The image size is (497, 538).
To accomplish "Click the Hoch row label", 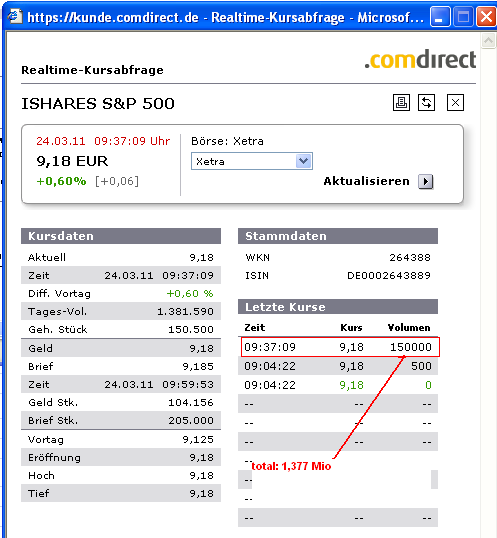I will tap(42, 475).
